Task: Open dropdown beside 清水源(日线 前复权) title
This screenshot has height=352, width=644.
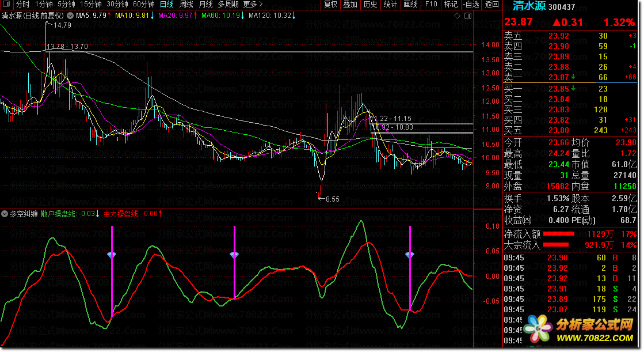Action: 70,16
